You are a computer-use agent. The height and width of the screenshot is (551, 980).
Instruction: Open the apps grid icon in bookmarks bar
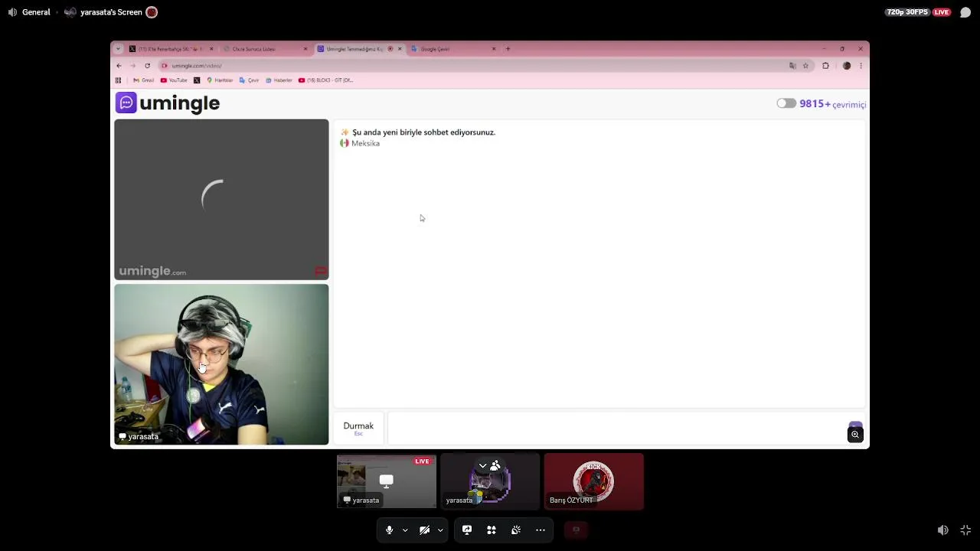[x=118, y=80]
